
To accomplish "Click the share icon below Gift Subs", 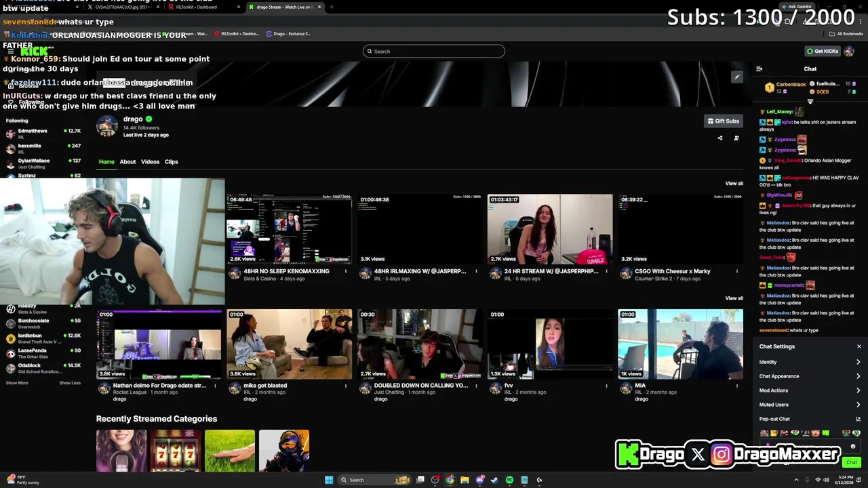I will [720, 138].
